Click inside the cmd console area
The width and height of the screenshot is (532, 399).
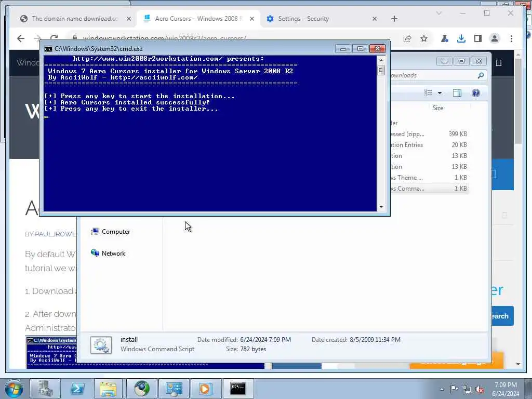pos(210,133)
